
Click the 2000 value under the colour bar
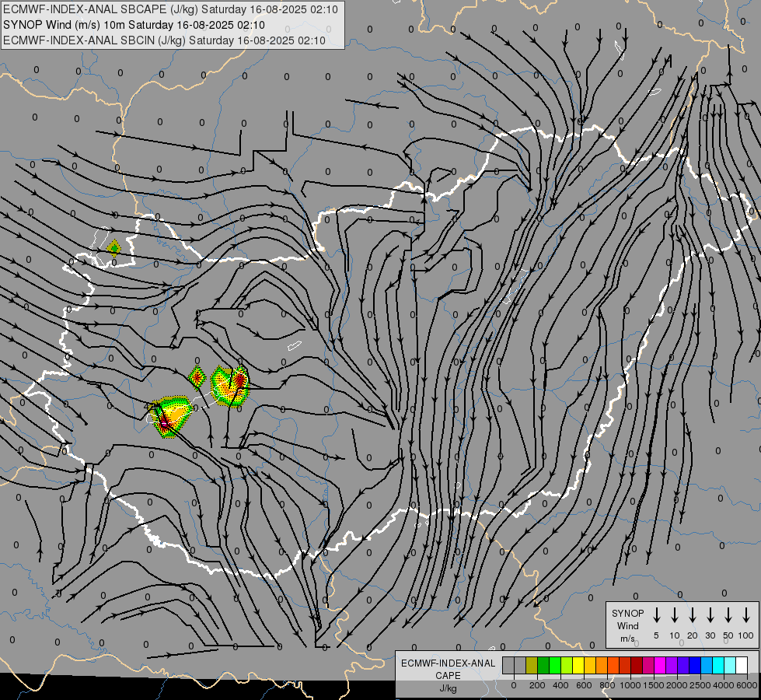coord(677,685)
